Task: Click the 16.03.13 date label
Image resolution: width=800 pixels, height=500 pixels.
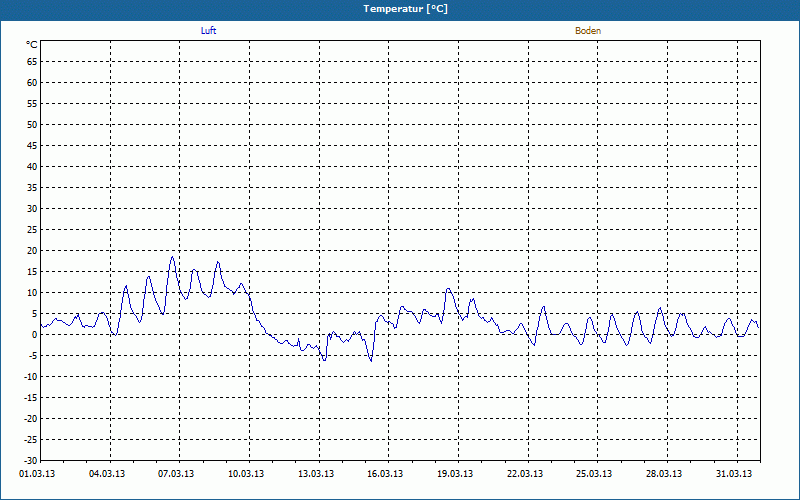Action: pos(385,473)
